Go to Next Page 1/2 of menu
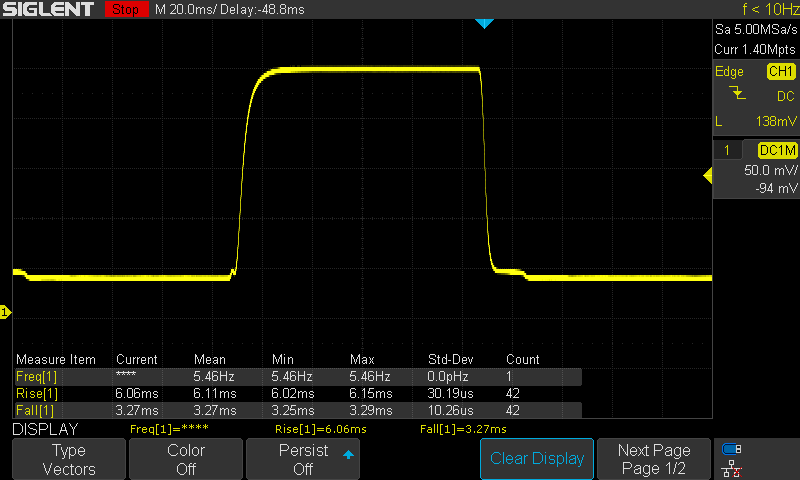800x480 pixels. tap(653, 459)
